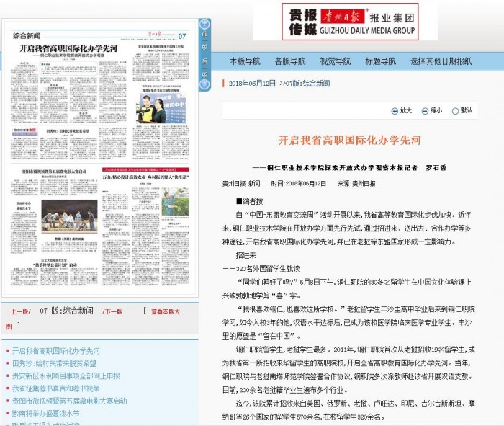This screenshot has height=426, width=504.
Task: Click the greenhouse farmer photo in page preview
Action: [176, 201]
